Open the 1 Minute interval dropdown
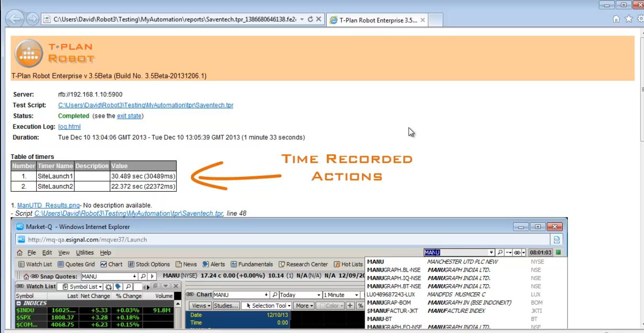Screen dimensions: 644x333 click(341, 295)
